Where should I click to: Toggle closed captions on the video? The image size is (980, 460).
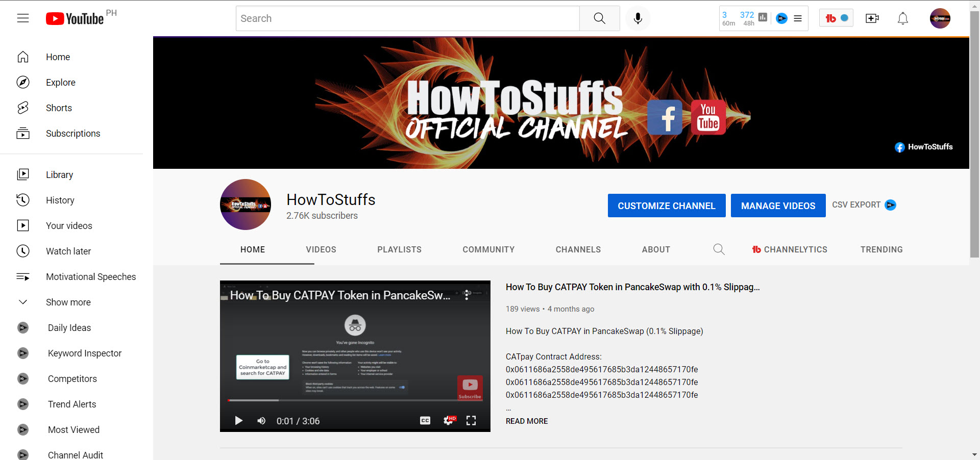pyautogui.click(x=425, y=421)
